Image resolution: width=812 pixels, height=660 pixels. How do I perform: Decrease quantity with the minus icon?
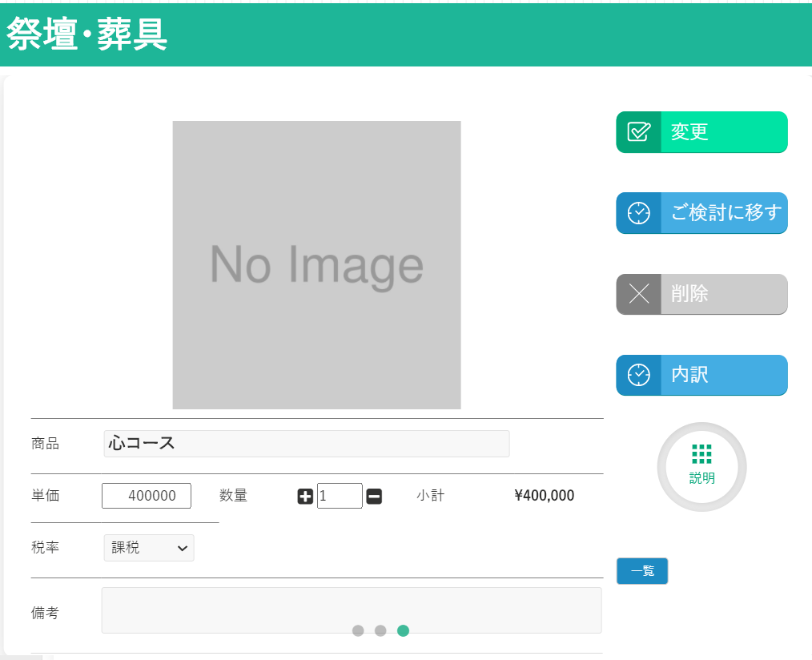pyautogui.click(x=374, y=497)
